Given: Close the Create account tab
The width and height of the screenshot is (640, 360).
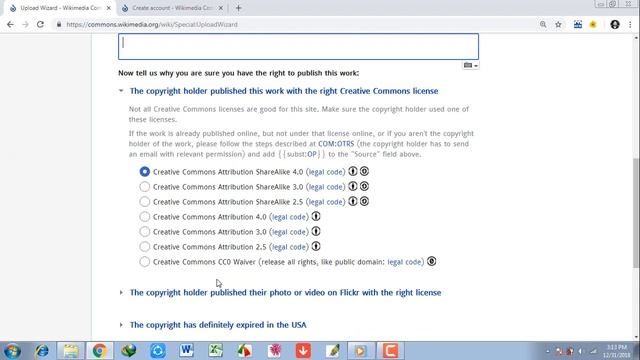Looking at the screenshot, I should coord(220,8).
